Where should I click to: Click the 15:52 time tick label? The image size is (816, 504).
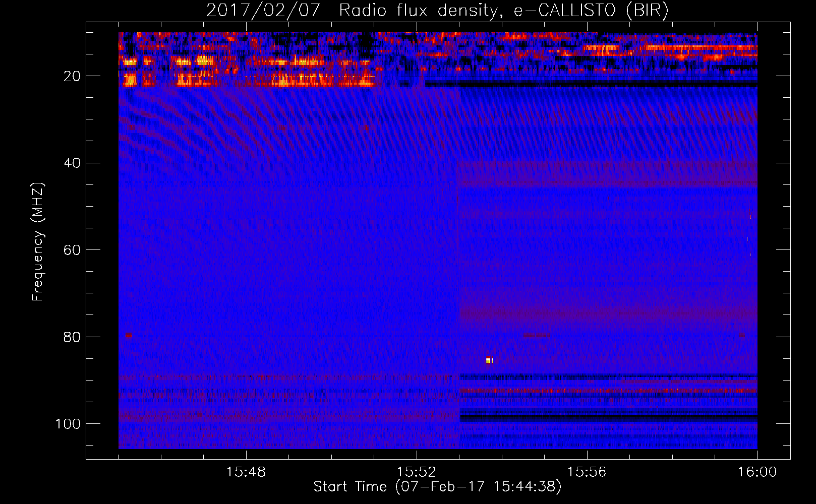pos(416,472)
